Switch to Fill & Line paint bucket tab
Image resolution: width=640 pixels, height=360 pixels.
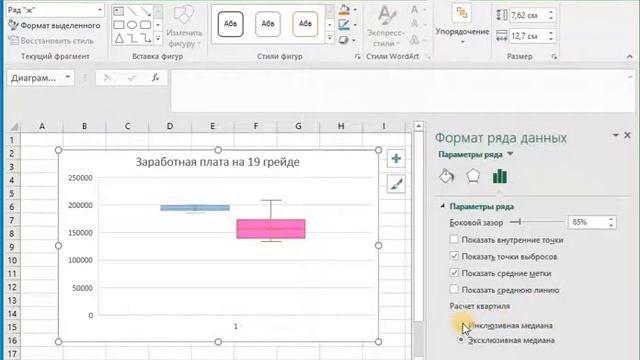(x=446, y=176)
